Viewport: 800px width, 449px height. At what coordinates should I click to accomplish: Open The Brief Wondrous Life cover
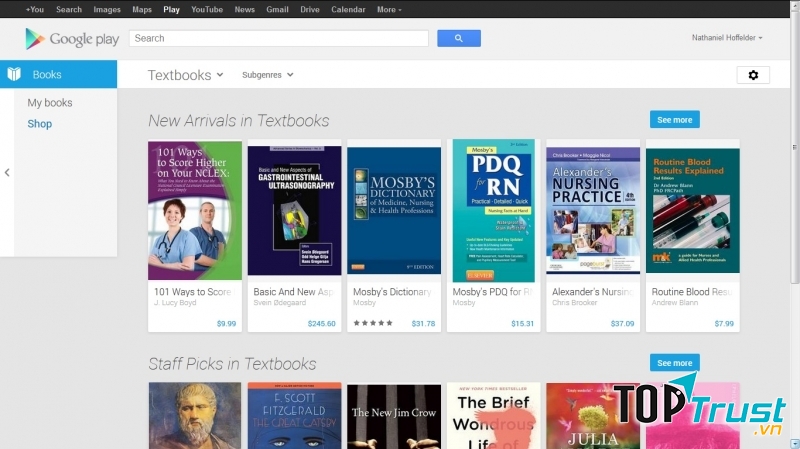click(493, 416)
